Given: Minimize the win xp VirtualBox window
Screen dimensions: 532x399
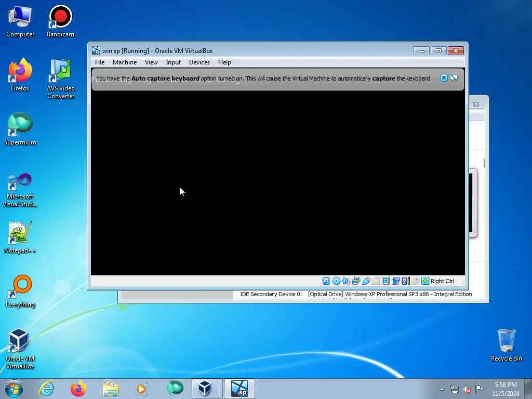Looking at the screenshot, I should point(421,51).
